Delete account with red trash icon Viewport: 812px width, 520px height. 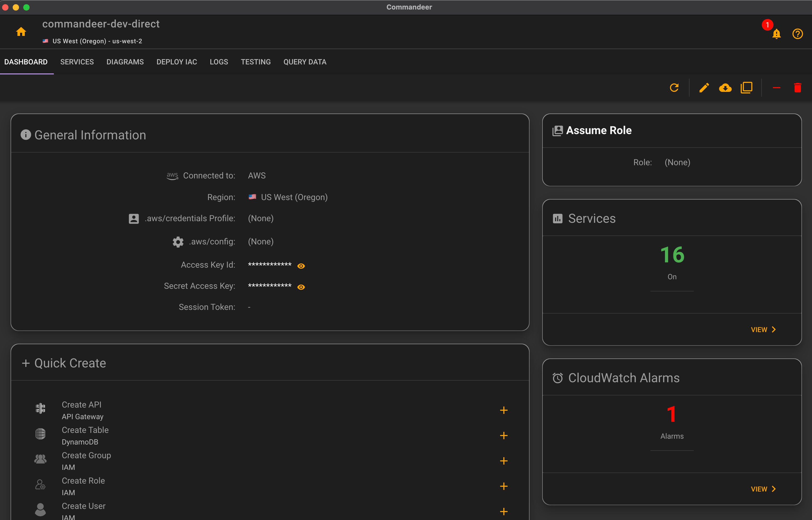click(x=797, y=88)
